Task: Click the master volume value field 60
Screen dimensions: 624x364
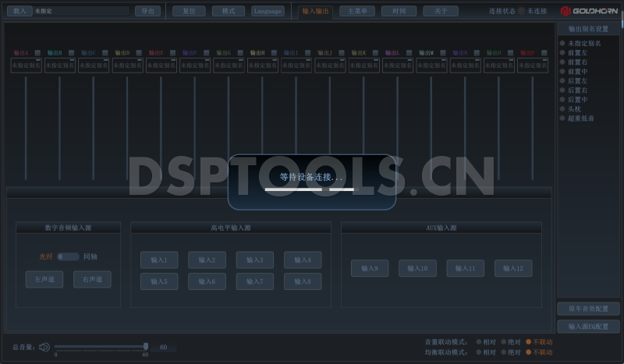Action: click(164, 348)
